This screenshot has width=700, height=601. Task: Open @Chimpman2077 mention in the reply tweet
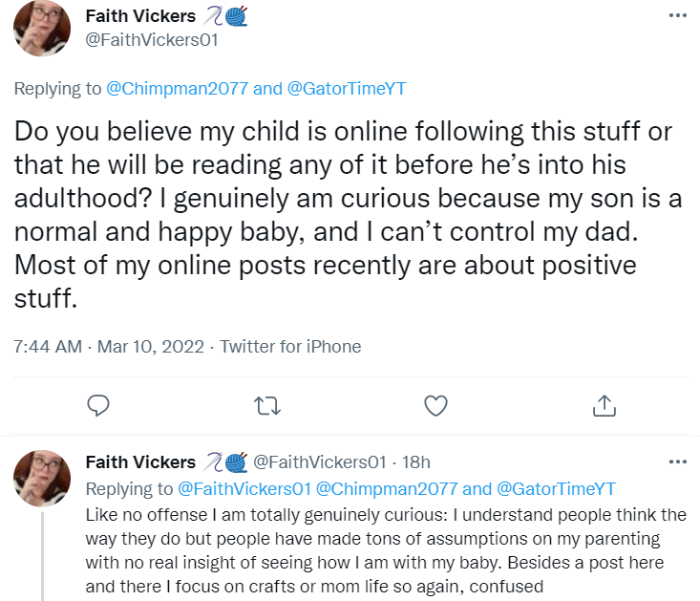386,488
